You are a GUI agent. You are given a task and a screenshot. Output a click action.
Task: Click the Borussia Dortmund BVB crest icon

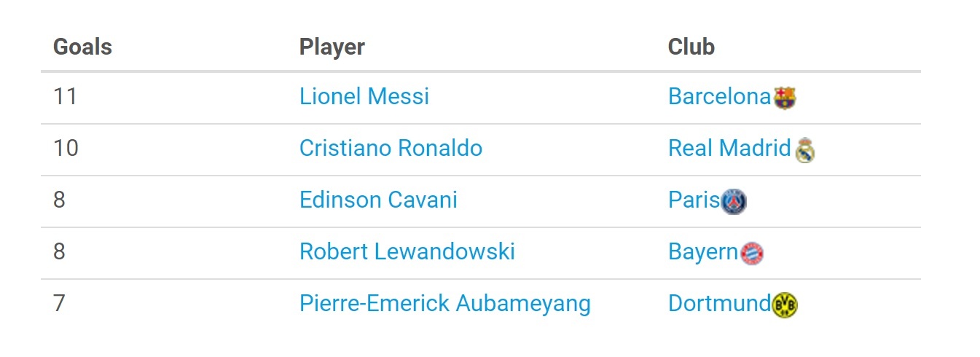785,305
